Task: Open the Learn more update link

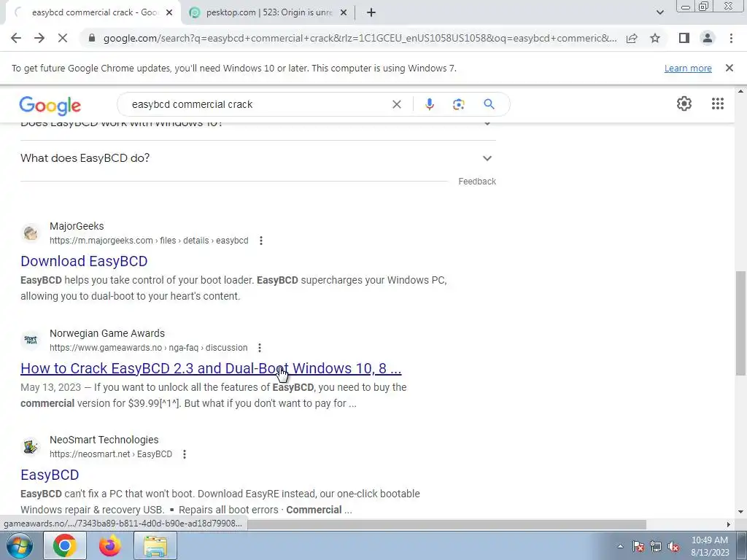Action: click(688, 68)
